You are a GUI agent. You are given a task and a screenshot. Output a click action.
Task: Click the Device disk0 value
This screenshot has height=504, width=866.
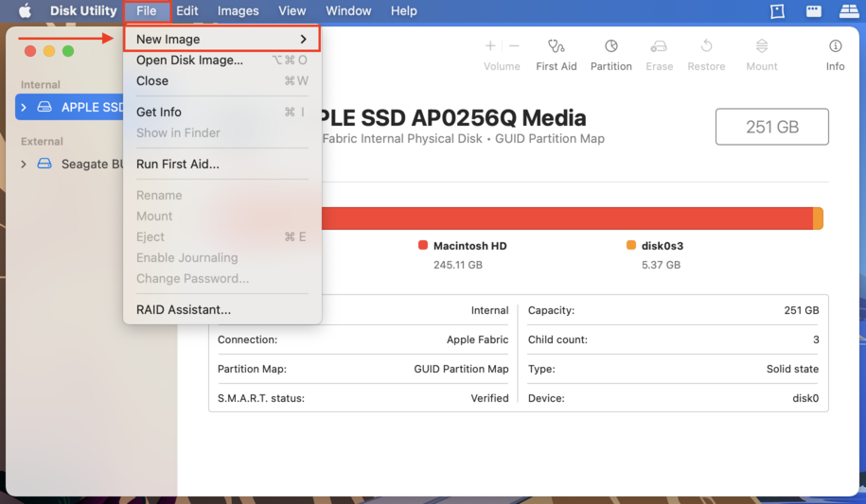click(805, 398)
